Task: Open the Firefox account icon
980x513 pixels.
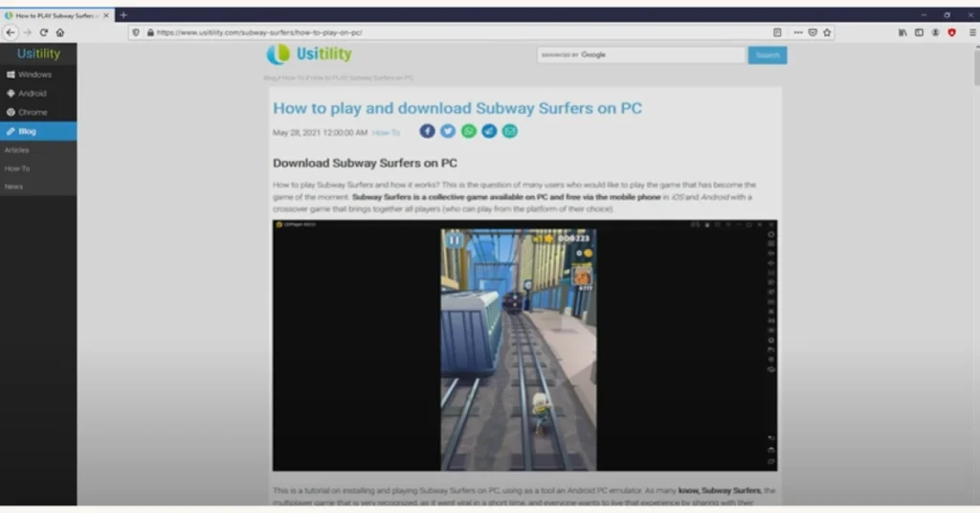Action: click(x=935, y=33)
